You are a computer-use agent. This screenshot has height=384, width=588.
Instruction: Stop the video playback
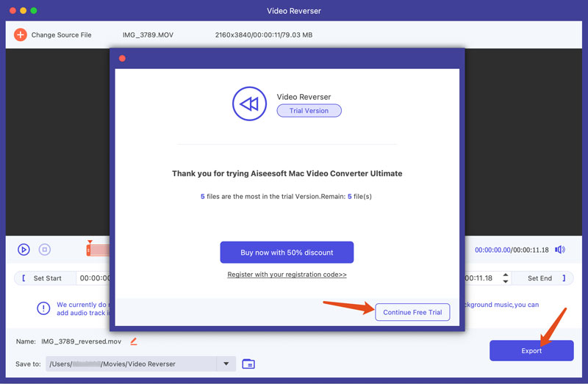(x=45, y=250)
